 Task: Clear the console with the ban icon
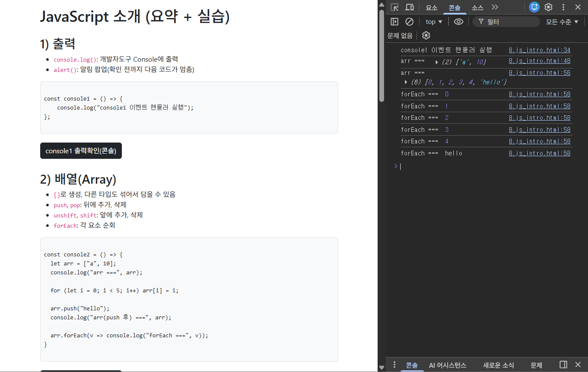409,21
